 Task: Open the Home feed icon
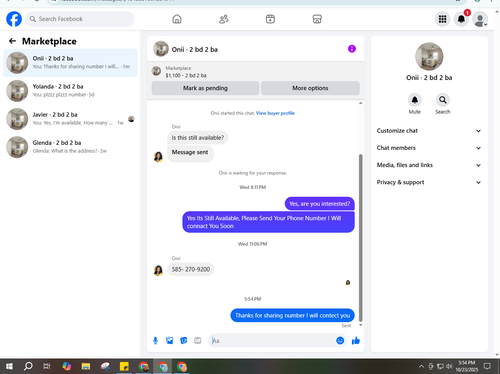click(177, 19)
